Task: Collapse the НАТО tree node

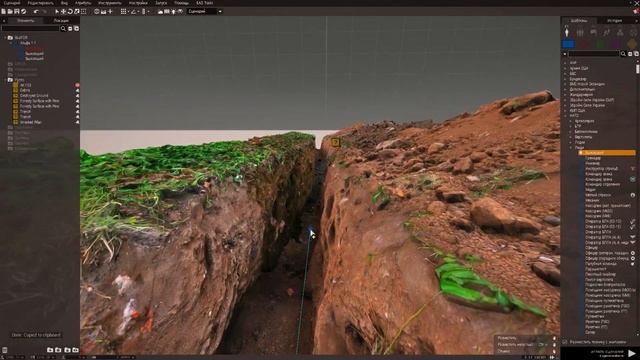Action: [x=566, y=116]
